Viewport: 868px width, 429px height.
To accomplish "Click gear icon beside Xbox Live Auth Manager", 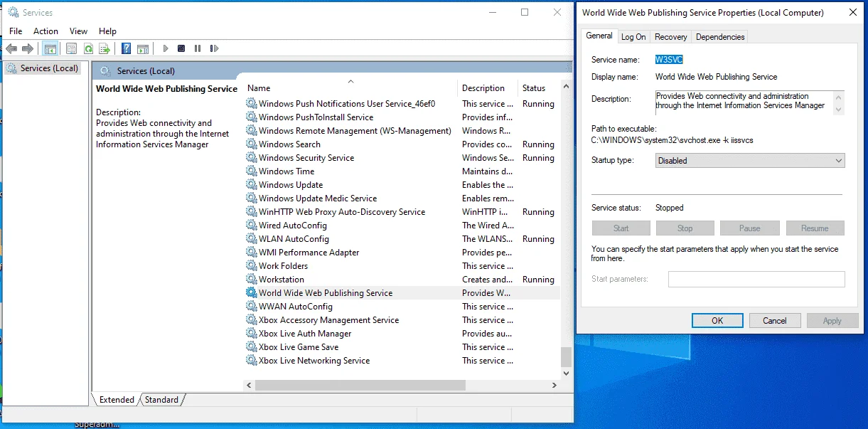I will [251, 334].
